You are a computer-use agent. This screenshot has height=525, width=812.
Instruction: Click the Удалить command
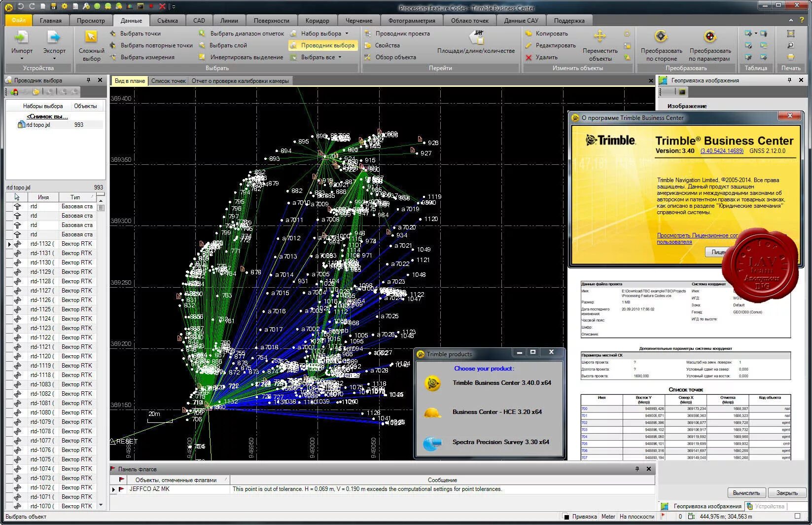pos(541,57)
